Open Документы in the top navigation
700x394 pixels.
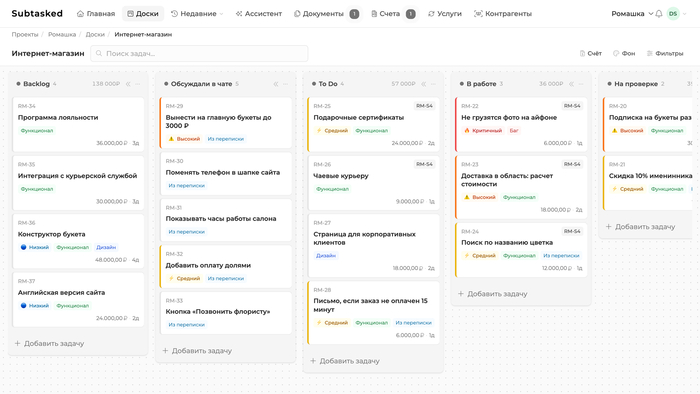[319, 14]
